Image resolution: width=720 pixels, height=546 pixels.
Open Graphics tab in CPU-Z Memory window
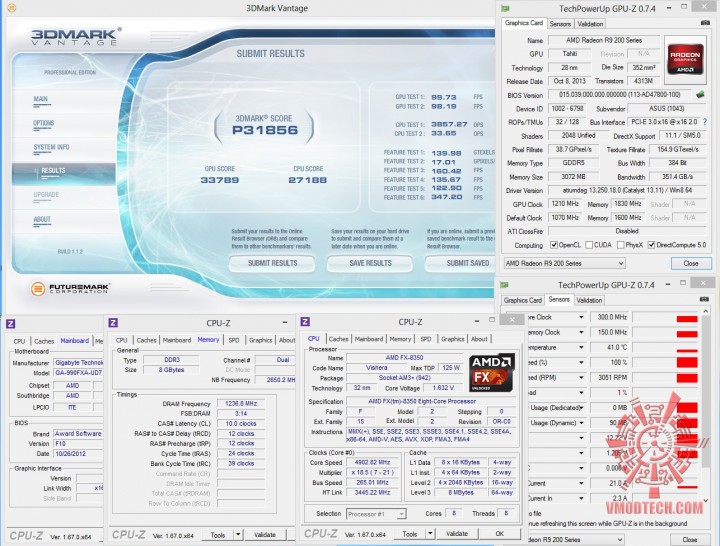pos(260,340)
